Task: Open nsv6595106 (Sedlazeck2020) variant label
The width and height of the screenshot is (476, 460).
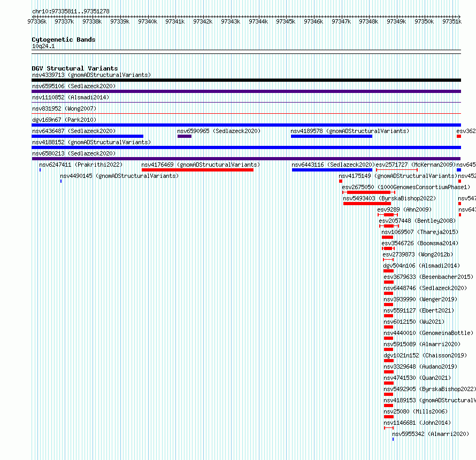Action: pyautogui.click(x=74, y=86)
